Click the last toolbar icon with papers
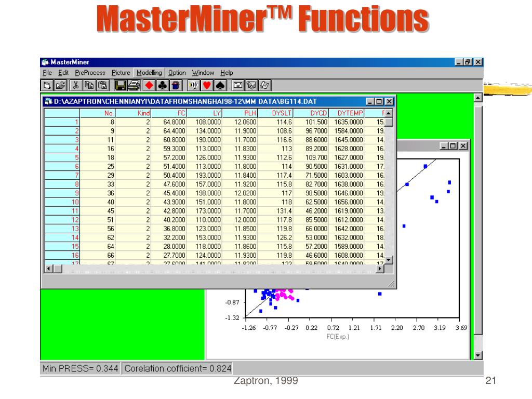 [x=264, y=86]
